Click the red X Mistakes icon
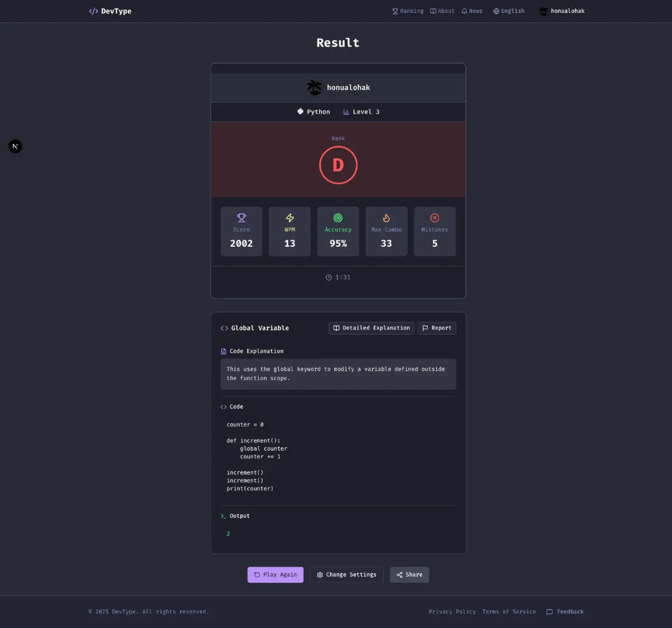 [x=435, y=218]
